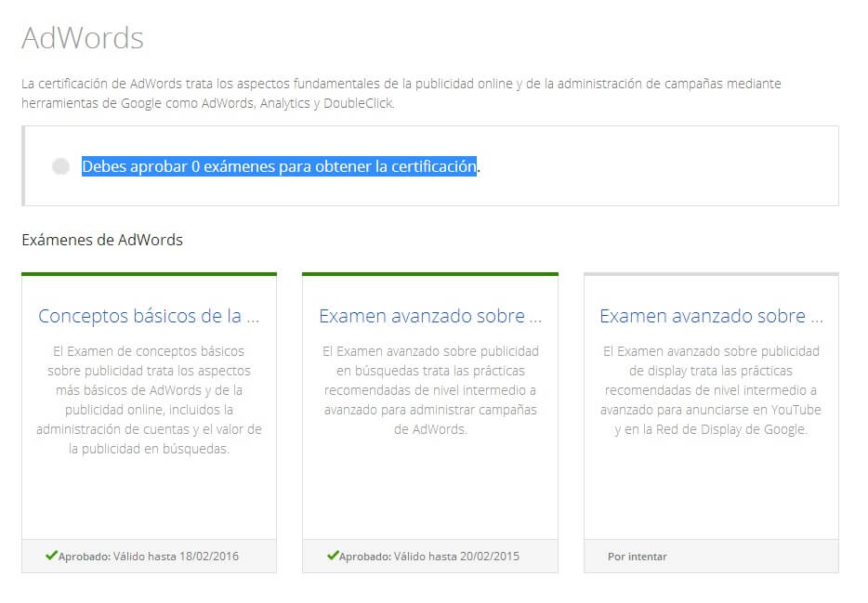The image size is (868, 603).
Task: Click the 'La certificación de AdWords trata' intro paragraph
Action: pyautogui.click(x=401, y=94)
